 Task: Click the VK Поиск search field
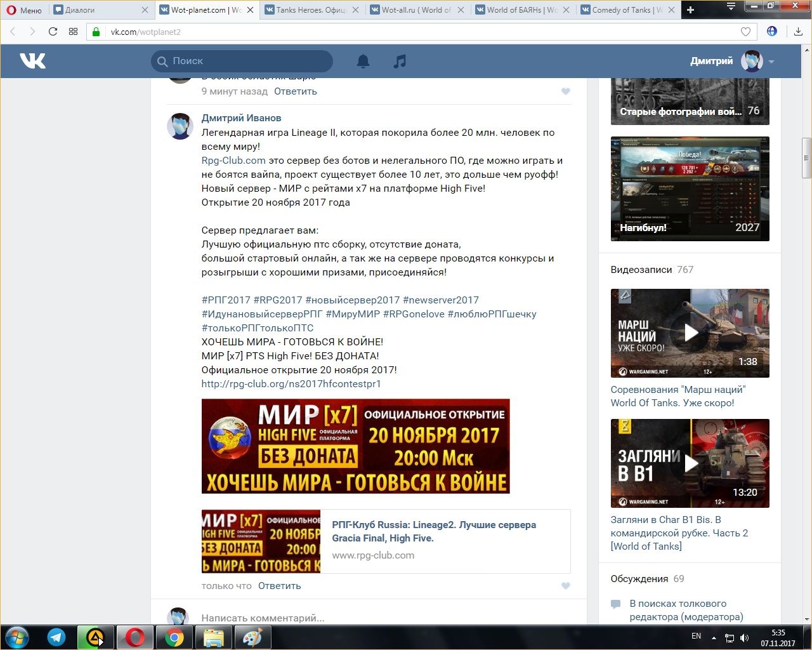tap(242, 61)
